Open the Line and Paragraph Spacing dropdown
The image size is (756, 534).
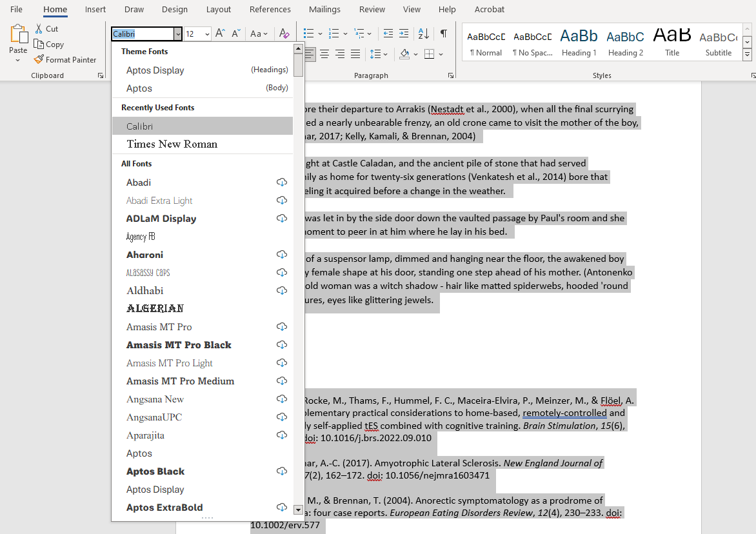378,54
